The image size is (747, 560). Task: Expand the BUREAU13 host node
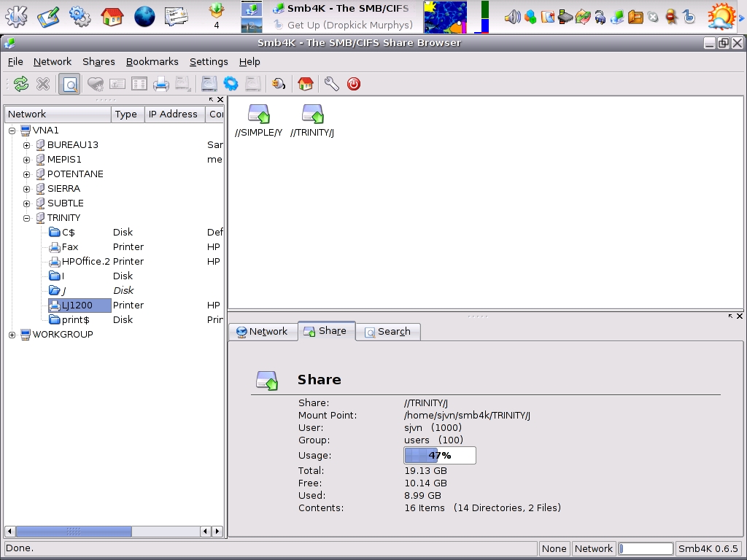pos(27,145)
